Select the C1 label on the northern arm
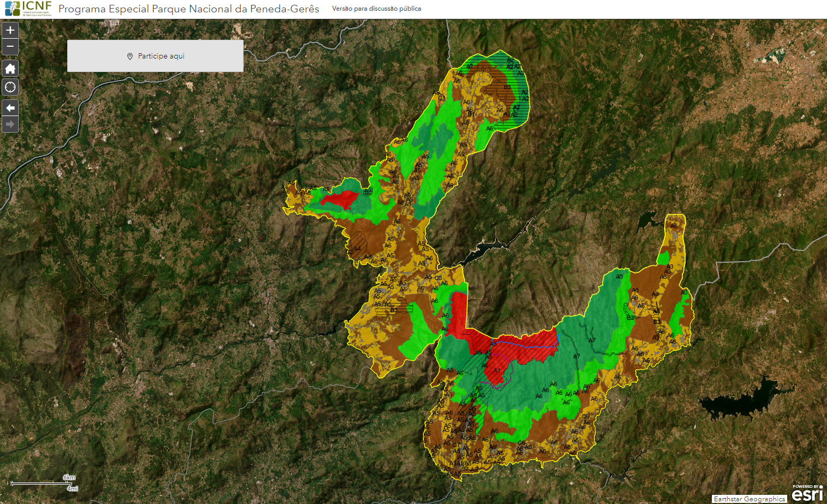 (x=441, y=98)
